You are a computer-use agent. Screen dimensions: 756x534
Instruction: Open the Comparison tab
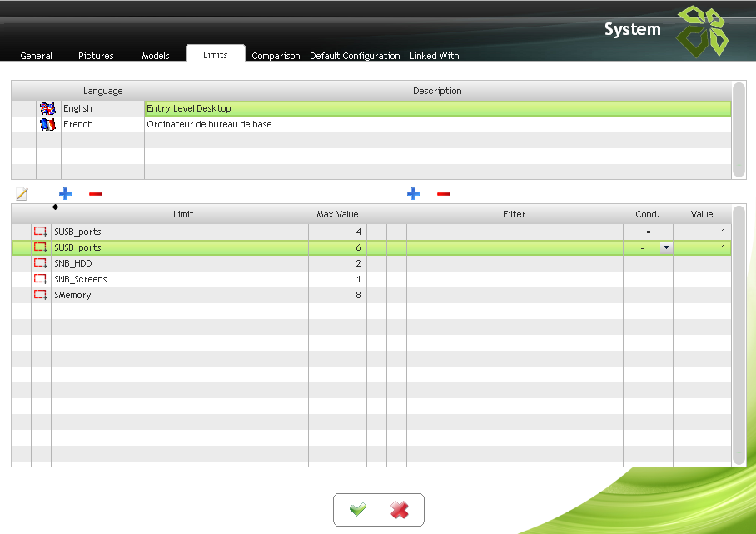pos(276,56)
